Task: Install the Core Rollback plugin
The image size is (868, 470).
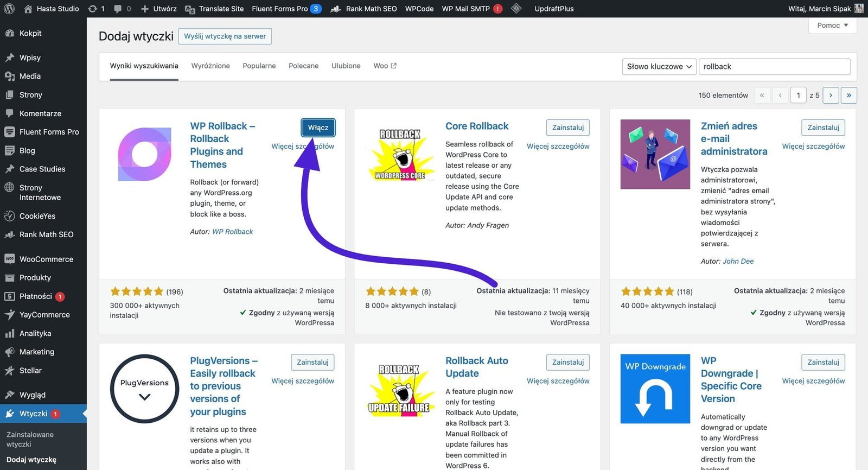Action: [567, 128]
